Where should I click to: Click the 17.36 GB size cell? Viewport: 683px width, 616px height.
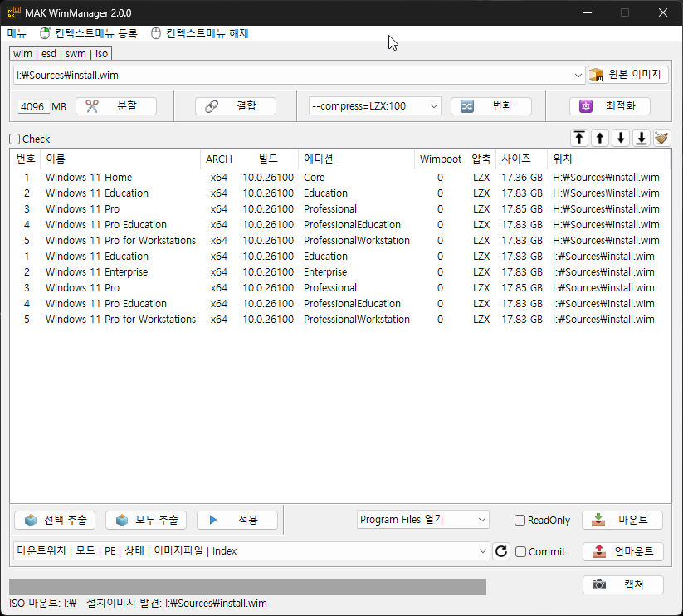(x=522, y=178)
